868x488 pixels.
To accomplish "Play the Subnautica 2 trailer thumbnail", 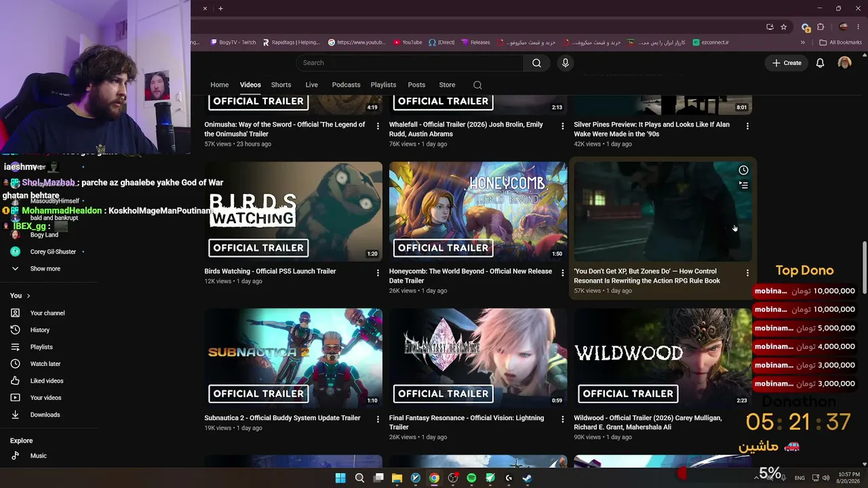I will pos(294,359).
